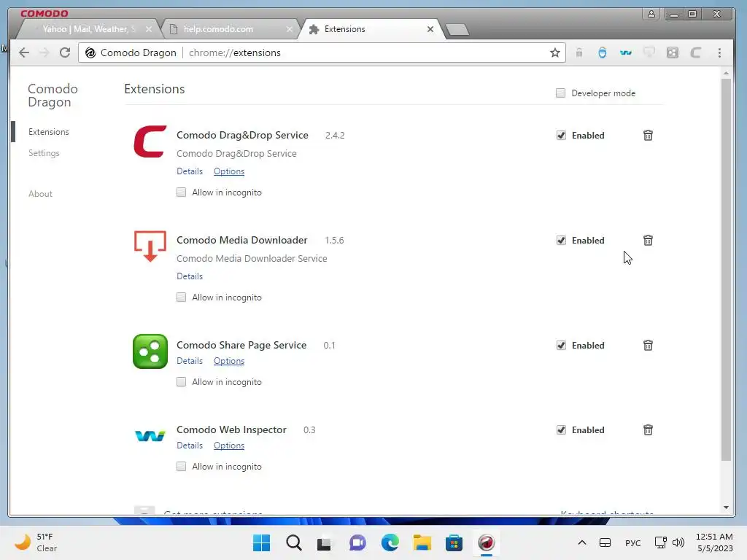Delete the Comodo Drag&Drop Service extension
Image resolution: width=747 pixels, height=560 pixels.
(x=648, y=135)
